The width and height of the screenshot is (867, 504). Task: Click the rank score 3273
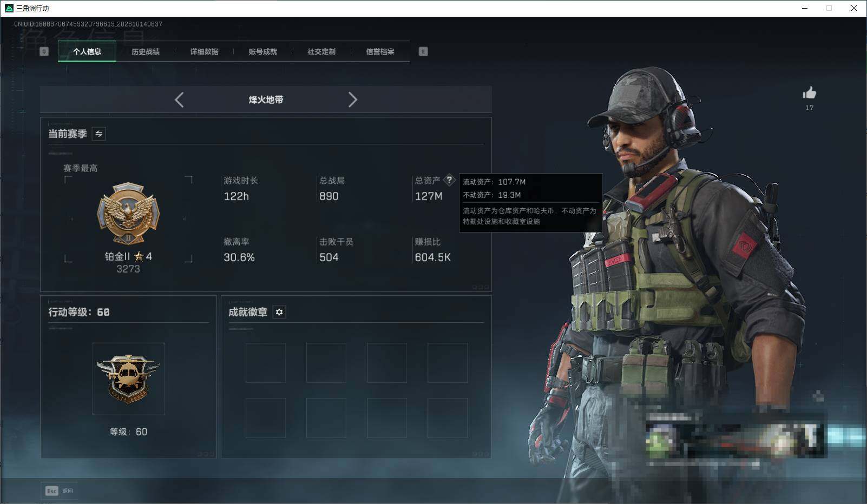tap(128, 269)
